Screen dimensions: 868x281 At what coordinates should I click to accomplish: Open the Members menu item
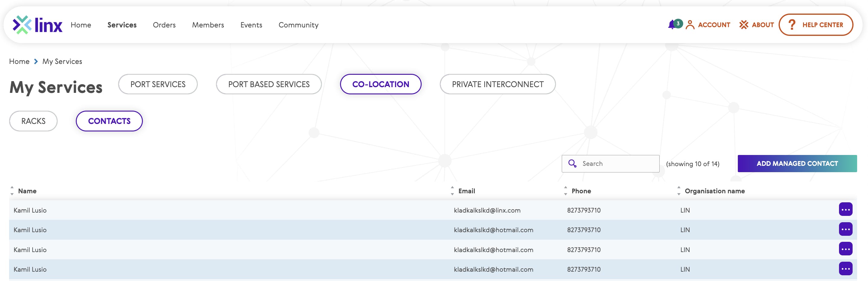click(x=208, y=25)
